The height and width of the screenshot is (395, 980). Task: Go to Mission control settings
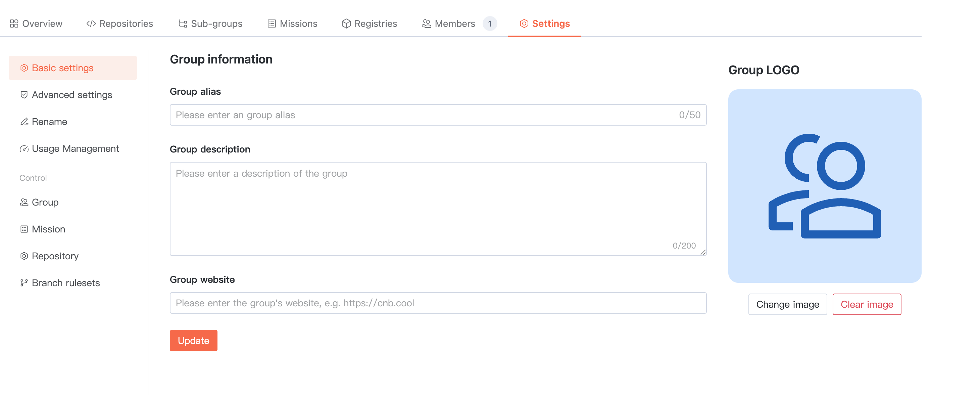pyautogui.click(x=48, y=229)
